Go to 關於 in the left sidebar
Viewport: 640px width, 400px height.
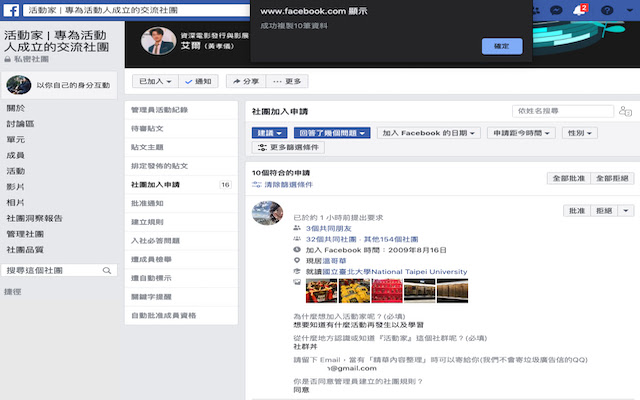16,108
